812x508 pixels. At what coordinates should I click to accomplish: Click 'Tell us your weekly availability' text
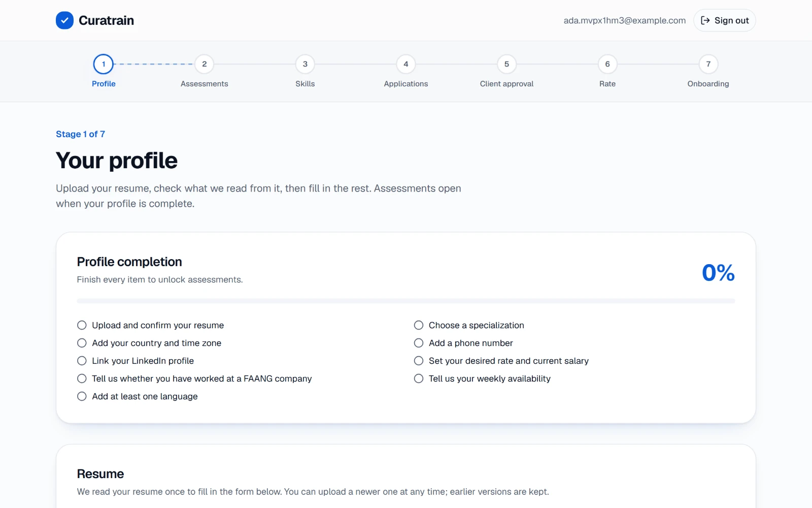(x=490, y=378)
